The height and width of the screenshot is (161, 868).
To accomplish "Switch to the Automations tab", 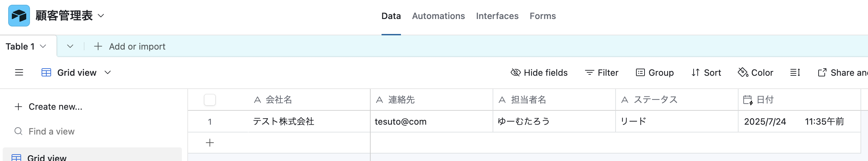I will (438, 16).
